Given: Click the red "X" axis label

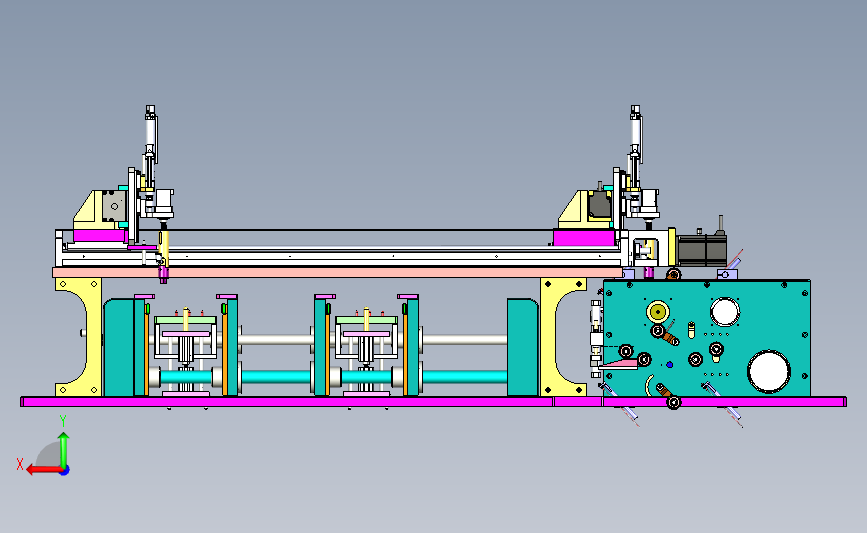Looking at the screenshot, I should click(x=20, y=464).
